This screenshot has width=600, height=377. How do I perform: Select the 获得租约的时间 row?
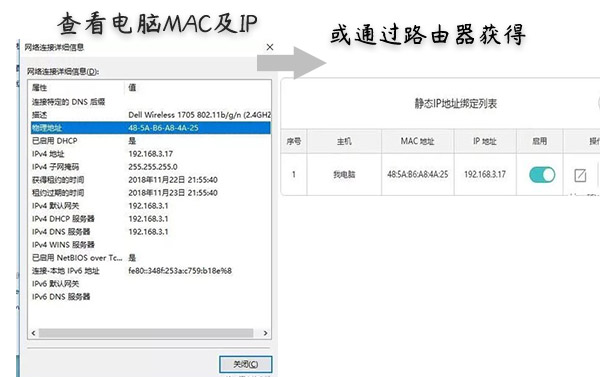pyautogui.click(x=150, y=180)
